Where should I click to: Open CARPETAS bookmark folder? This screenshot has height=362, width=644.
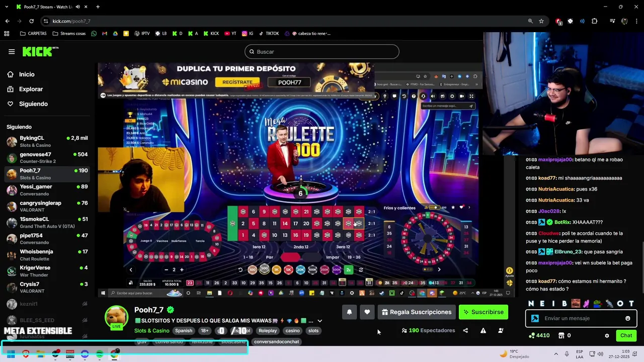(x=33, y=34)
